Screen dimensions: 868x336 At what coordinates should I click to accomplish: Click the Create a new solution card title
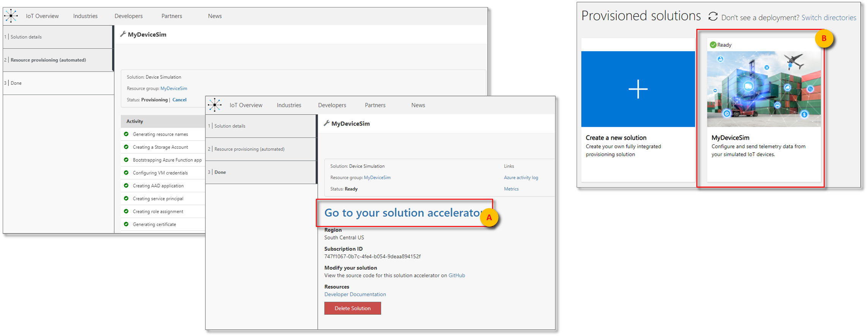[x=616, y=138]
